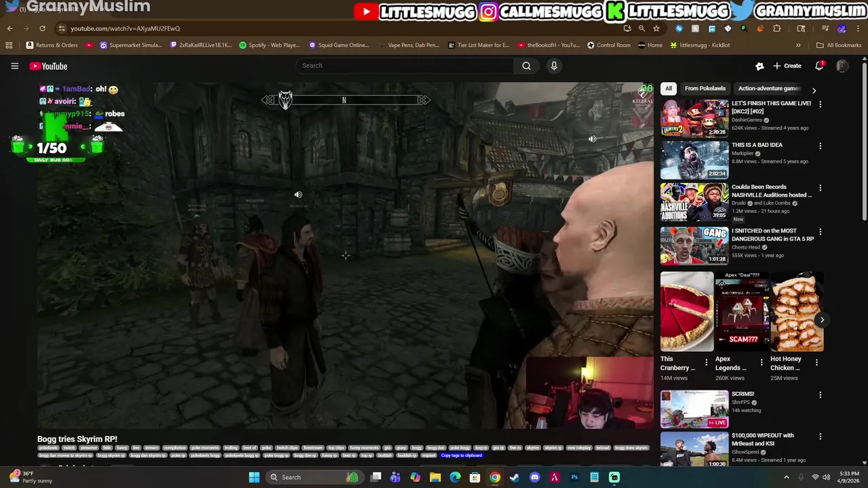This screenshot has width=868, height=488.
Task: Install app icon in address bar
Action: tap(627, 28)
